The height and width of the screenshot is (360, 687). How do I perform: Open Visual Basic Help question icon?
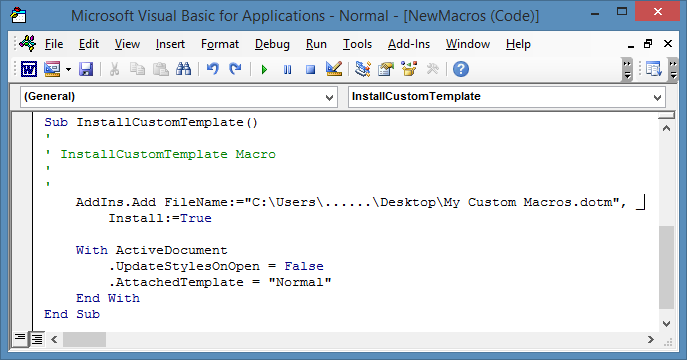click(x=461, y=69)
